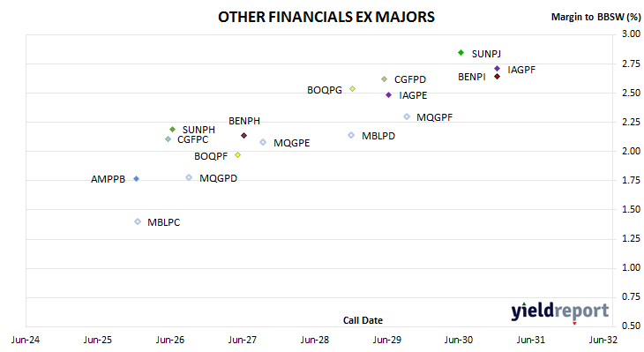Select the MBLPD series label
Viewport: 644px width, 352px height.
(x=378, y=136)
